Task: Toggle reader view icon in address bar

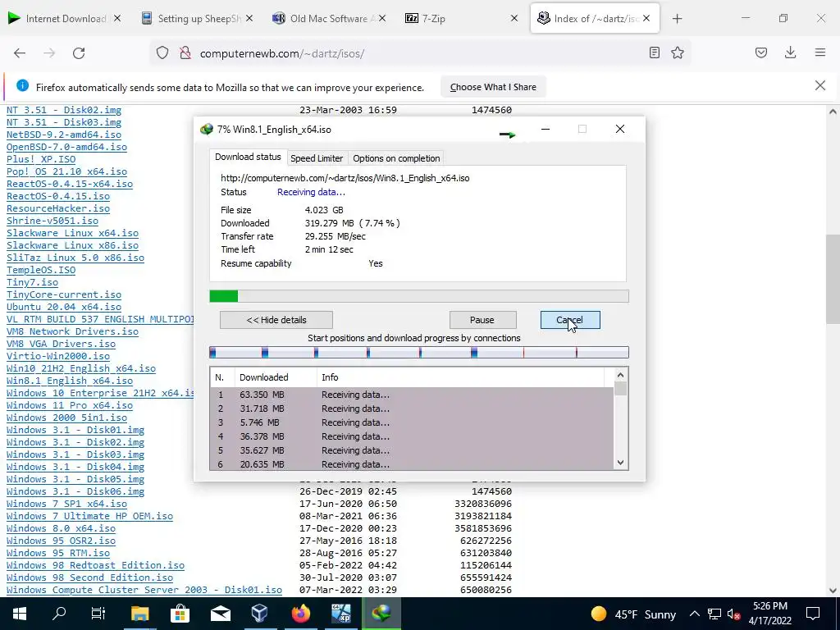Action: [654, 52]
